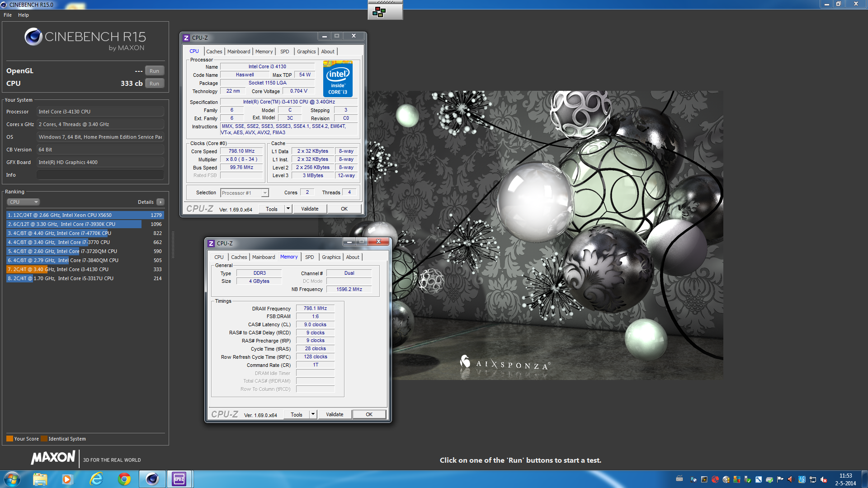Click the taskbar clock showing 11:53

(845, 479)
